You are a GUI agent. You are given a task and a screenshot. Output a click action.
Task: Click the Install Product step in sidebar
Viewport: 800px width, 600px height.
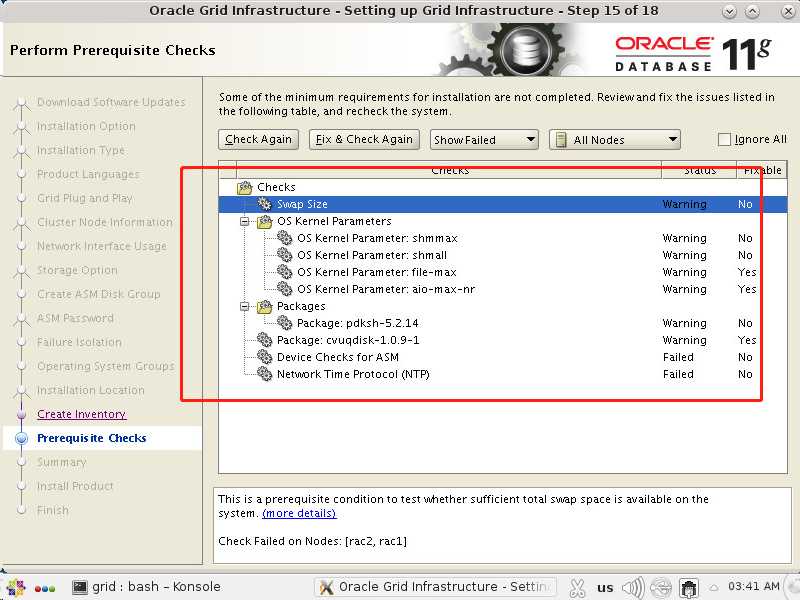75,486
